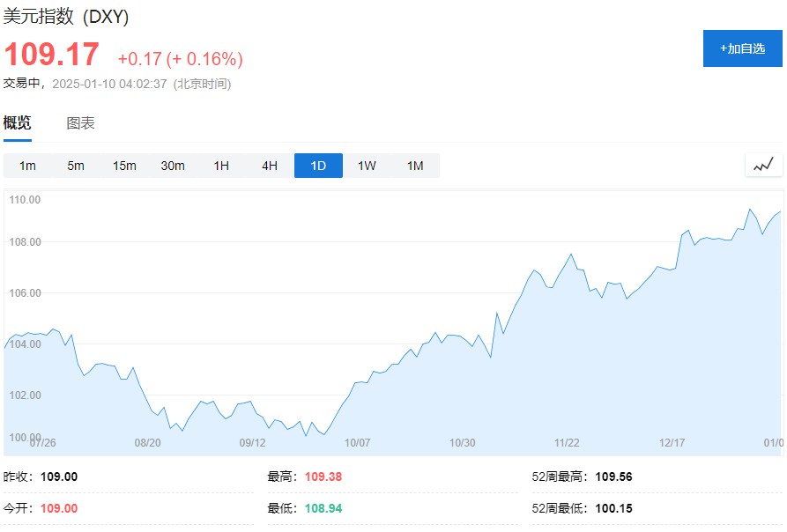This screenshot has width=787, height=532.
Task: Pick the 4H timeframe
Action: pos(270,166)
